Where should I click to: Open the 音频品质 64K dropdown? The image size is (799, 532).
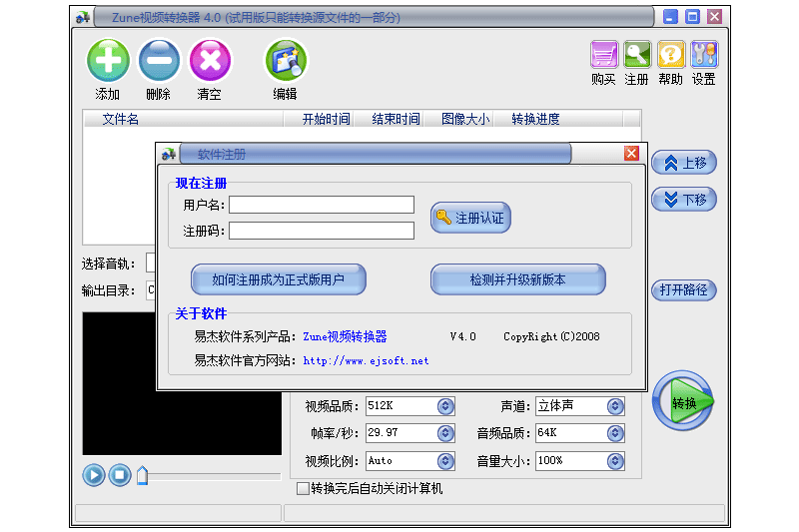click(615, 433)
